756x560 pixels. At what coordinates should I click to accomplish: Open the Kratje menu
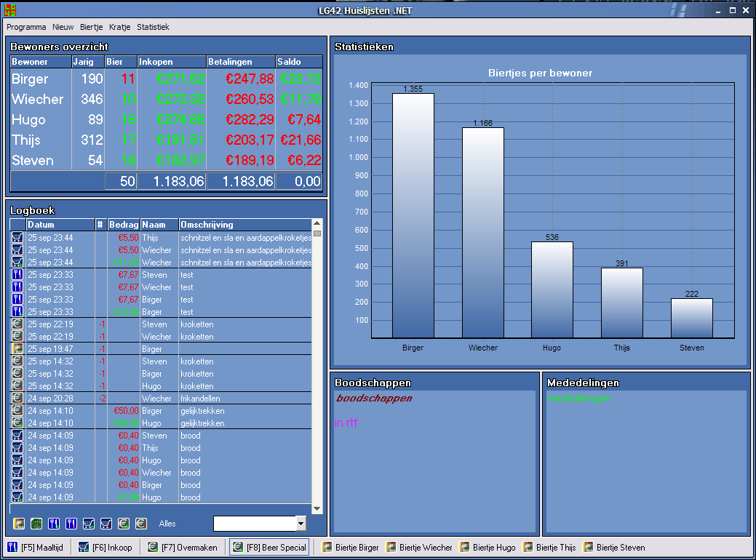coord(119,27)
